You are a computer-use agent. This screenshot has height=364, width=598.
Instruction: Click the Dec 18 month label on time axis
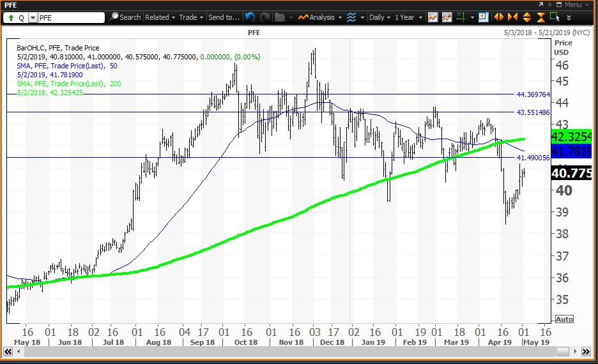click(332, 342)
